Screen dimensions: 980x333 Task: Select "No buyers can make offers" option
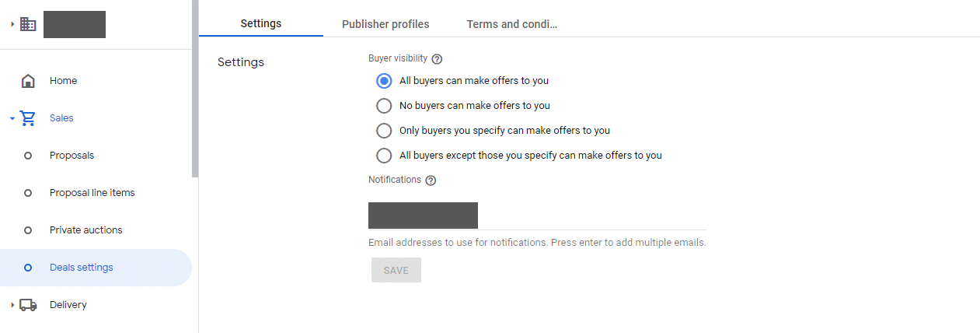(x=384, y=106)
